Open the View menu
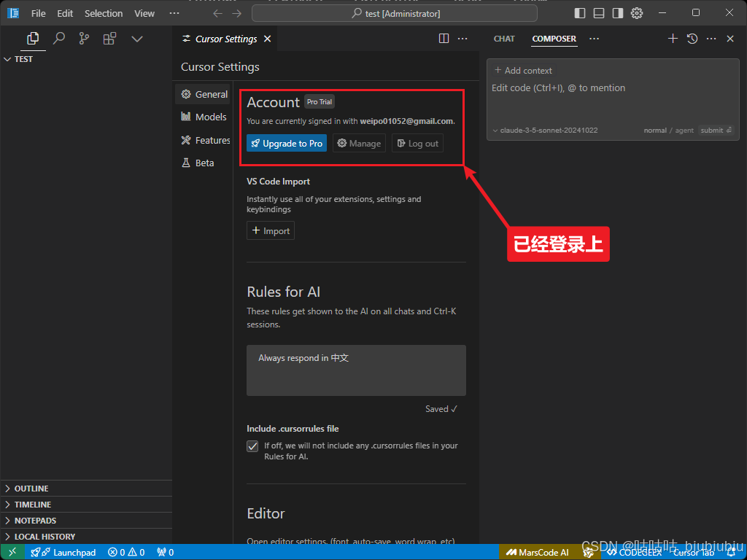This screenshot has width=747, height=560. pos(144,13)
